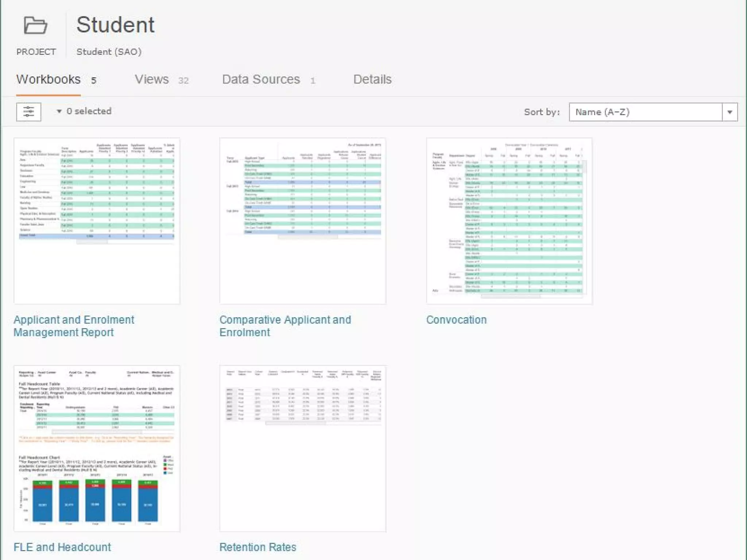Click the Retention Rates workbook link

[x=258, y=547]
